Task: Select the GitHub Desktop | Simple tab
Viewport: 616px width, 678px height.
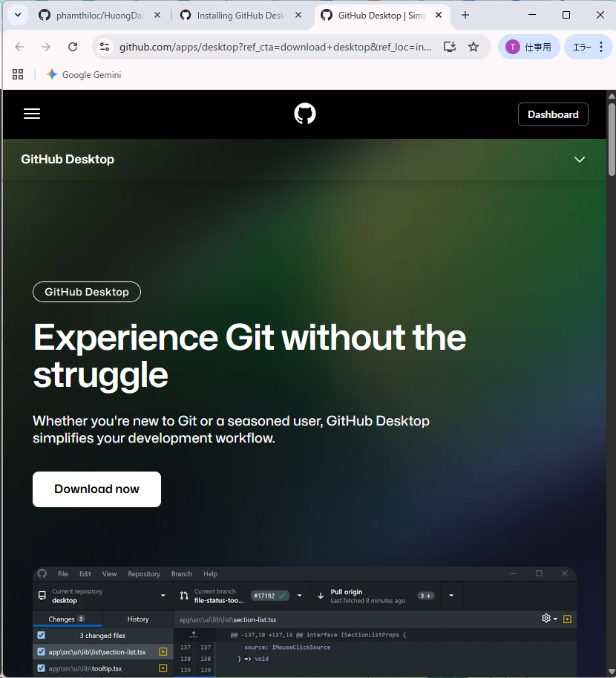Action: [381, 16]
